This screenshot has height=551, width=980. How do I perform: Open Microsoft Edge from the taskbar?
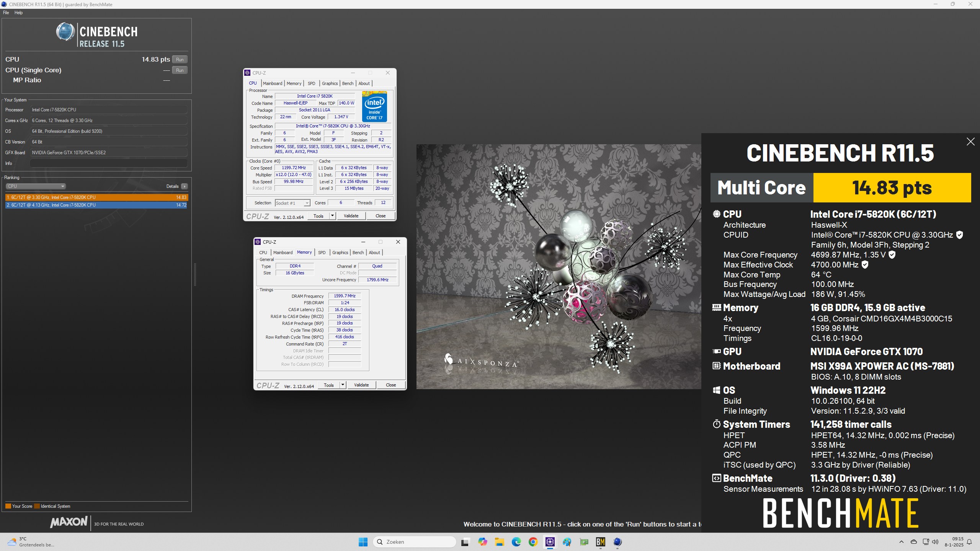pos(516,542)
